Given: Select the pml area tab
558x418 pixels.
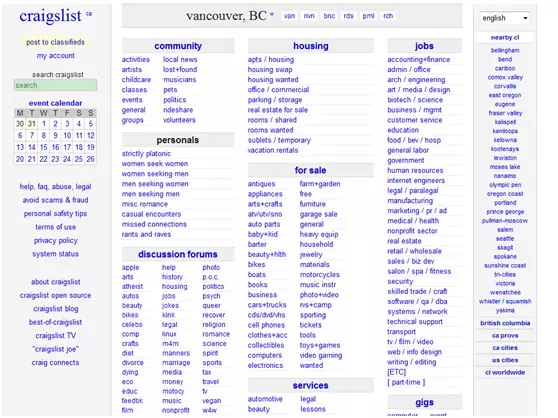Looking at the screenshot, I should (368, 16).
